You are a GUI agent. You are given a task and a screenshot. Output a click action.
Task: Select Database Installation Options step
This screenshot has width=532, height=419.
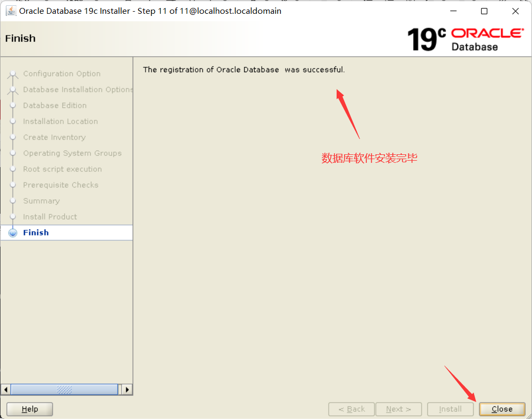coord(78,90)
